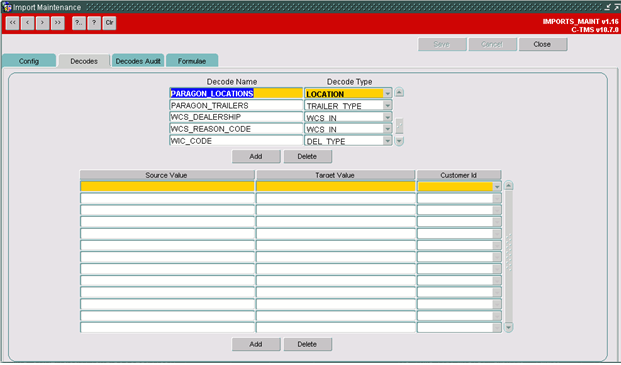The height and width of the screenshot is (365, 621).
Task: Click the '?' execute query toolbar button
Action: (94, 23)
